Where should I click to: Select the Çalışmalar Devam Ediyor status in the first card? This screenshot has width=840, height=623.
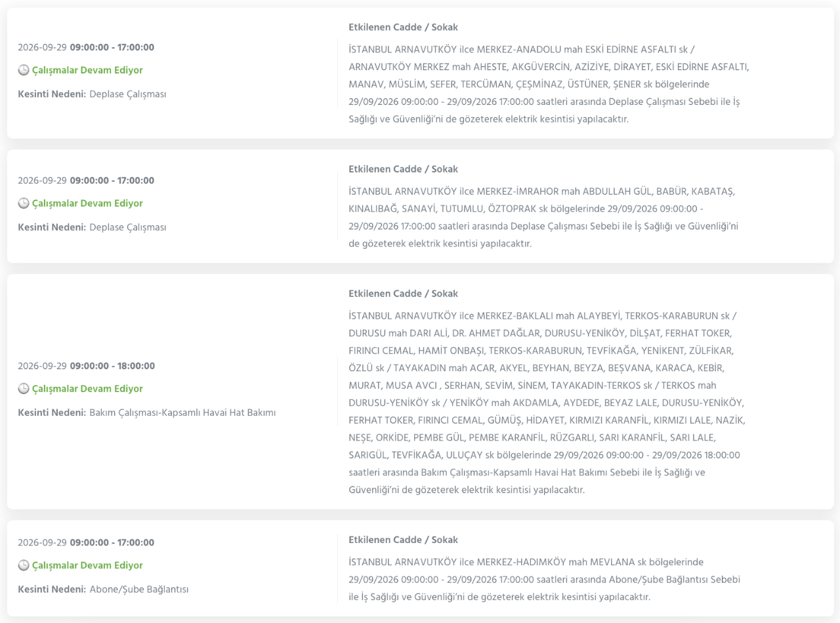(87, 70)
